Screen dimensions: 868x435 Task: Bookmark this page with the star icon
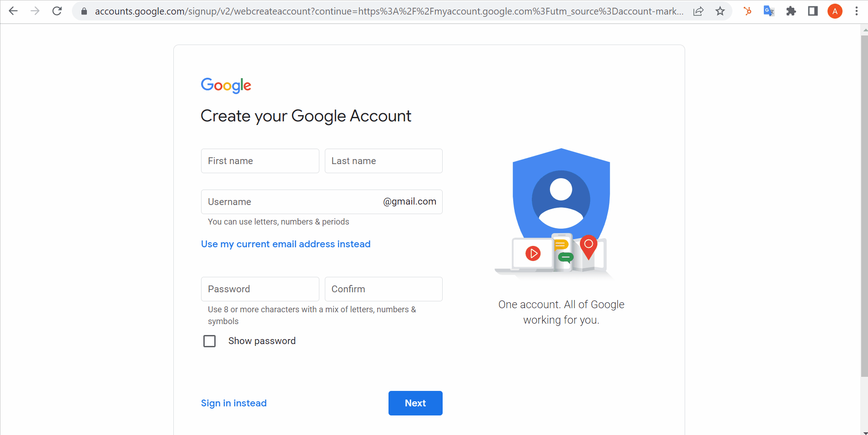pos(720,11)
